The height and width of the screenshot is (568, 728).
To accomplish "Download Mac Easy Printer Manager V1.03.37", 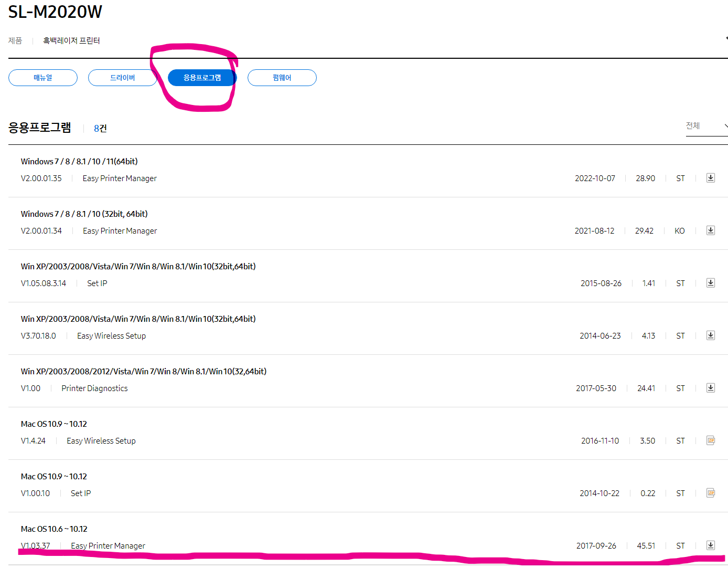I will [x=711, y=545].
